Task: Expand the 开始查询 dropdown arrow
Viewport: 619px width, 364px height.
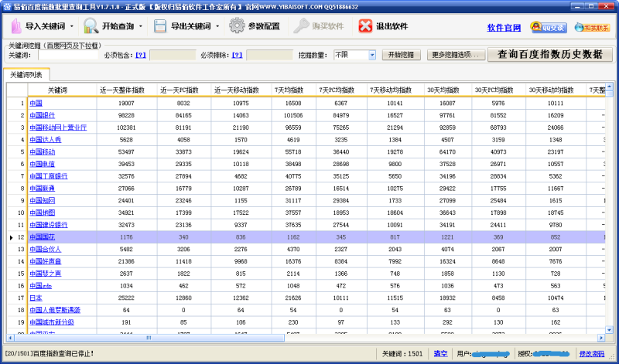Action: (x=141, y=26)
